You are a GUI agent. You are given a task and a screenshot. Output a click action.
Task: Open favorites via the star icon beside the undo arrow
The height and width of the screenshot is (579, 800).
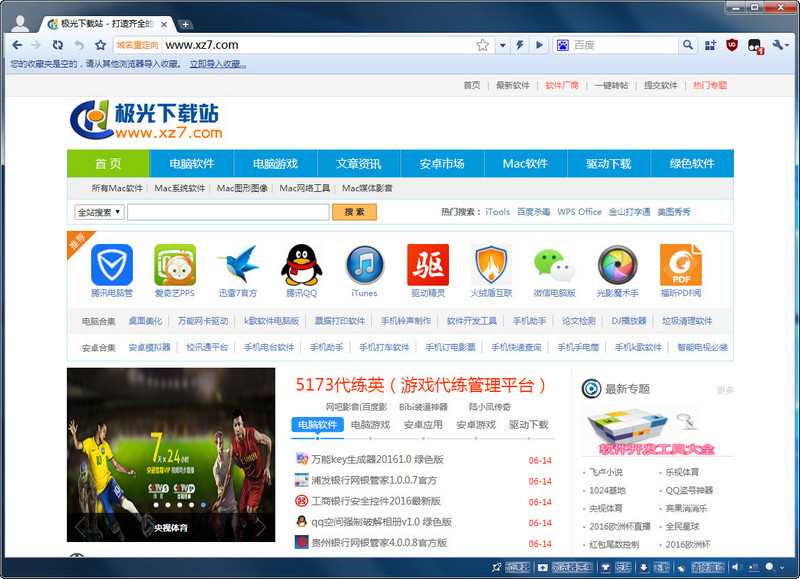click(x=101, y=45)
